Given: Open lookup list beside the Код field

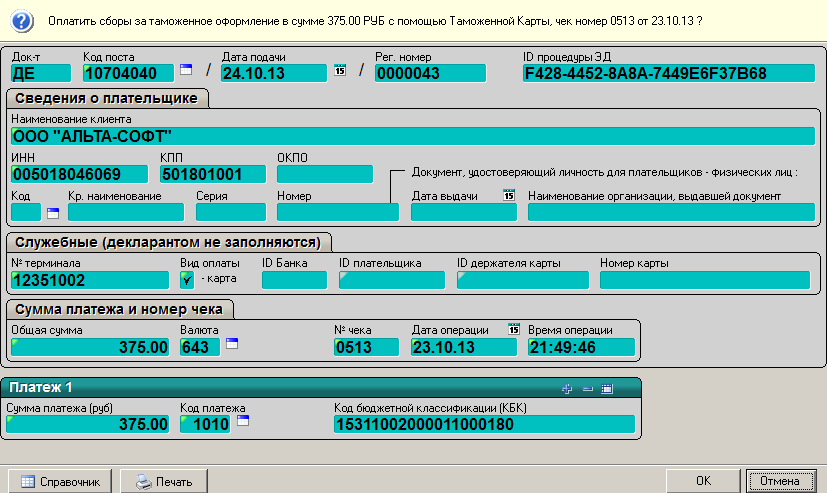Looking at the screenshot, I should tap(53, 212).
